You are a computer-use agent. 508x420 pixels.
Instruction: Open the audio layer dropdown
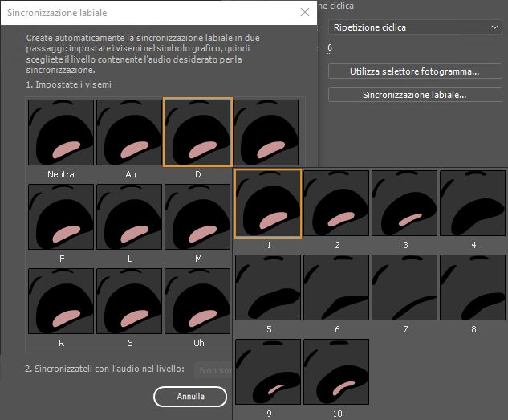click(x=213, y=369)
